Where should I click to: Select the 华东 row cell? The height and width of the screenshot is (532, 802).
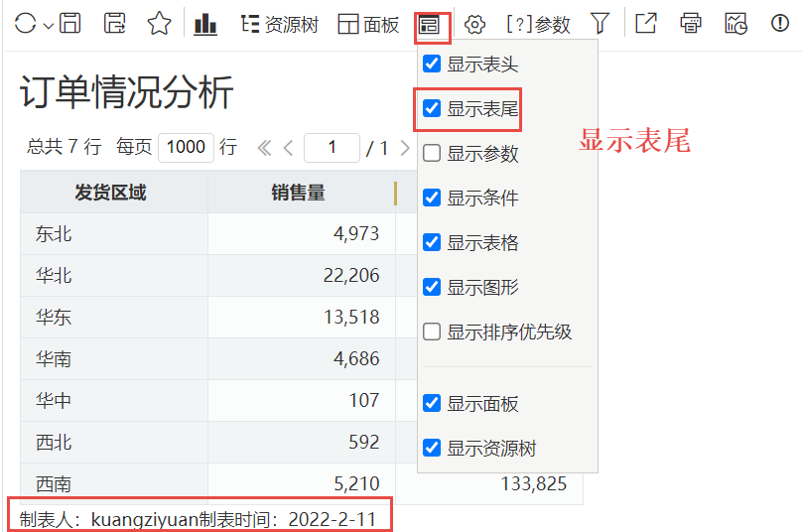(x=114, y=318)
